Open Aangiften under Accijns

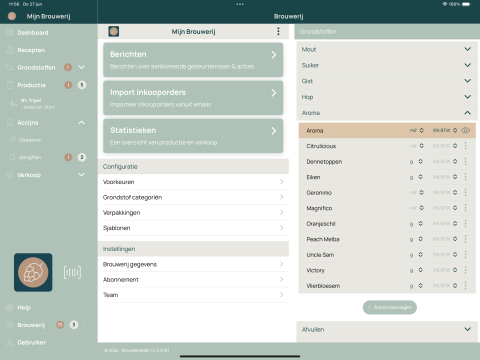pos(30,157)
